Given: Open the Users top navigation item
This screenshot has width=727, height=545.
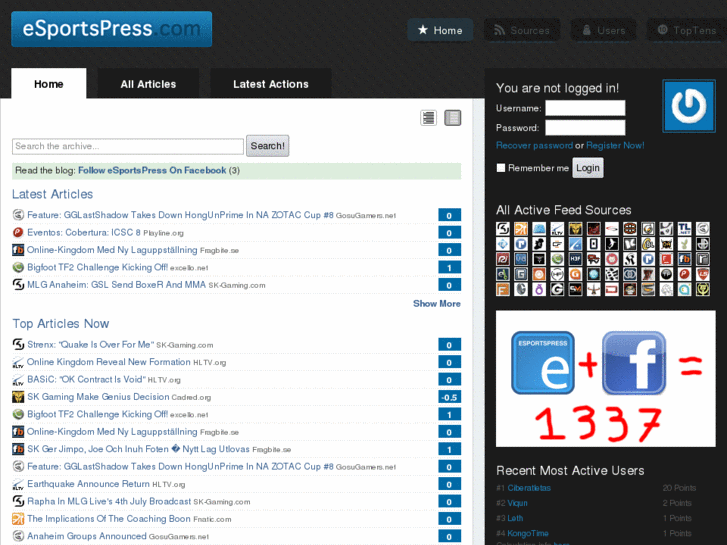Looking at the screenshot, I should coord(603,30).
